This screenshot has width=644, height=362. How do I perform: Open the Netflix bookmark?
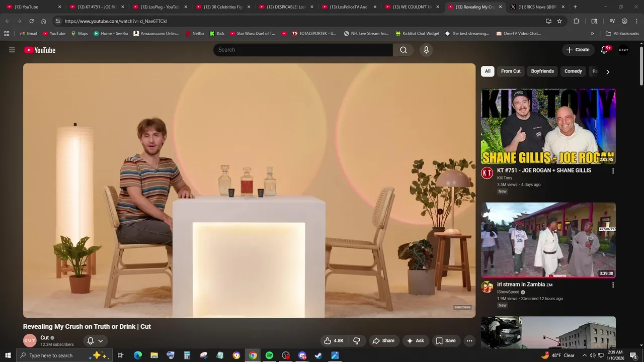(195, 34)
